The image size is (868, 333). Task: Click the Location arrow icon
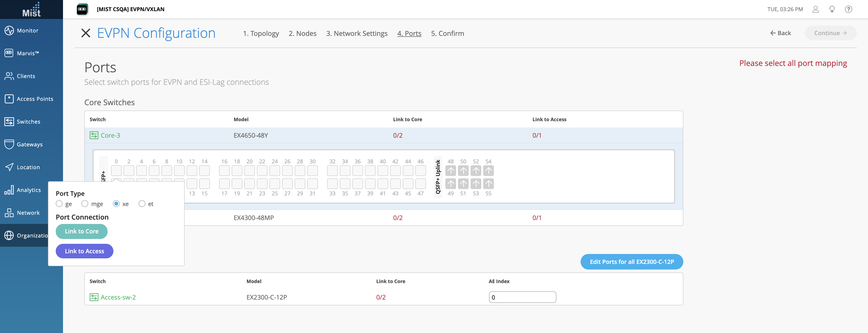click(9, 167)
